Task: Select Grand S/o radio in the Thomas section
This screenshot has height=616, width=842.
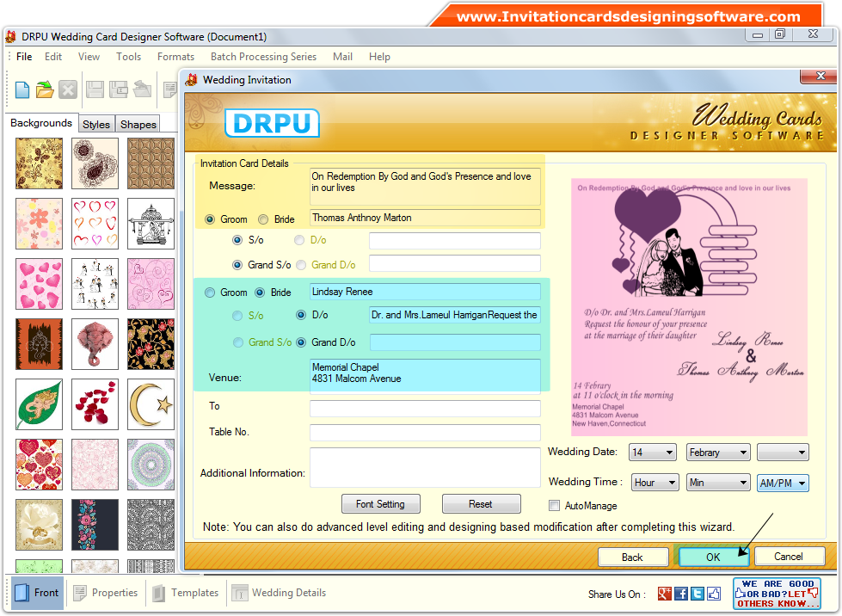Action: tap(237, 265)
